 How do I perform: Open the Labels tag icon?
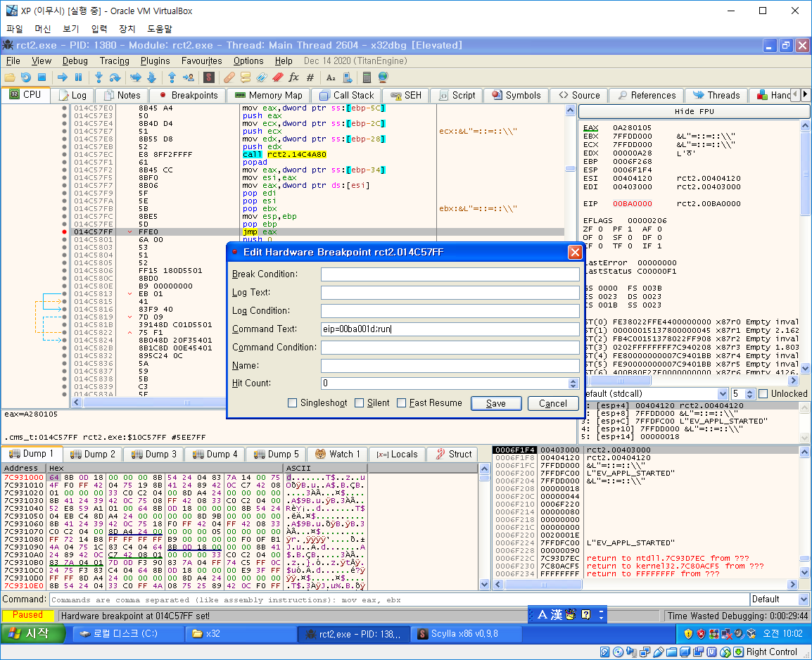(x=262, y=77)
